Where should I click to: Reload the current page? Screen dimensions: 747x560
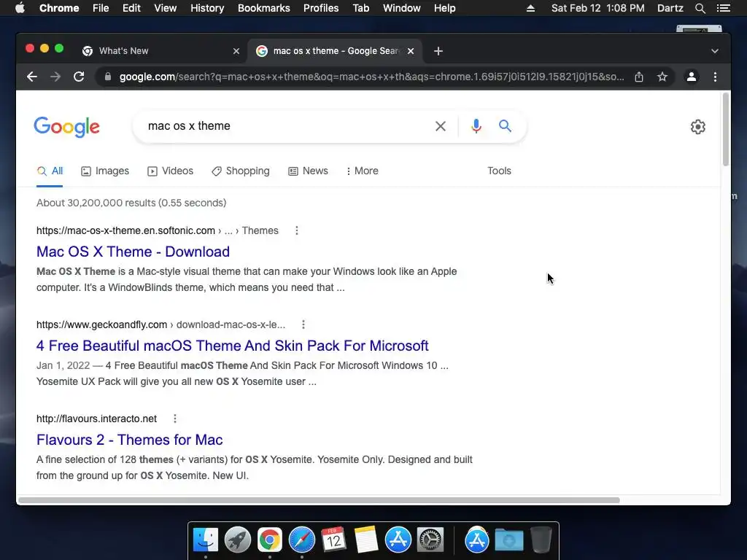[79, 77]
